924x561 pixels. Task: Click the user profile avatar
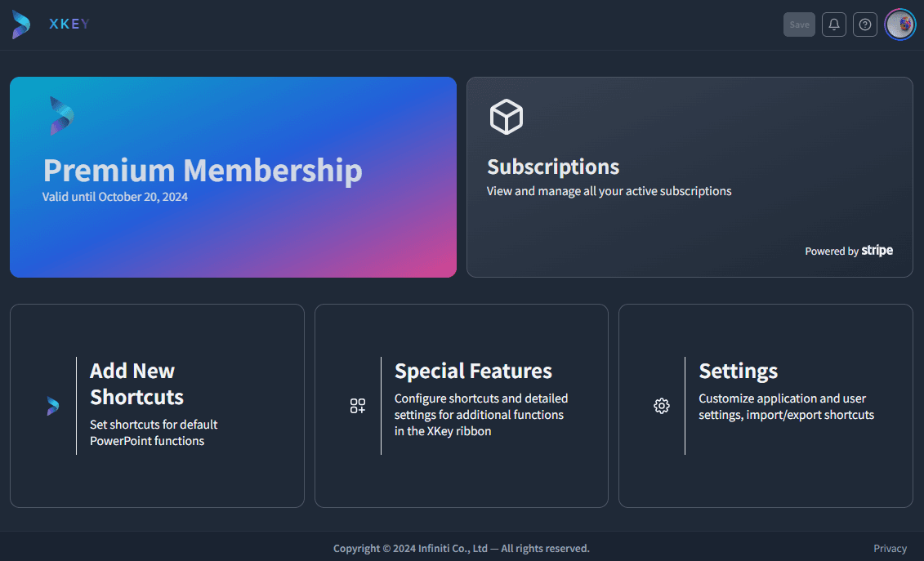899,24
